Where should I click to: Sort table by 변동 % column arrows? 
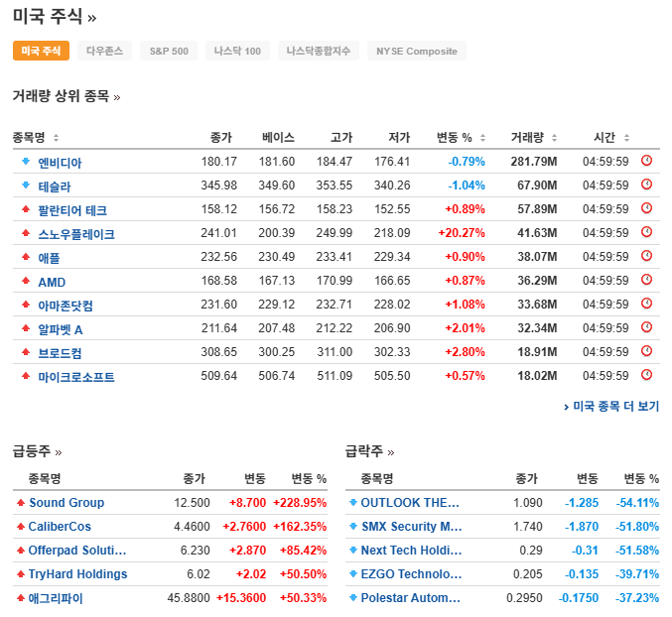(482, 138)
